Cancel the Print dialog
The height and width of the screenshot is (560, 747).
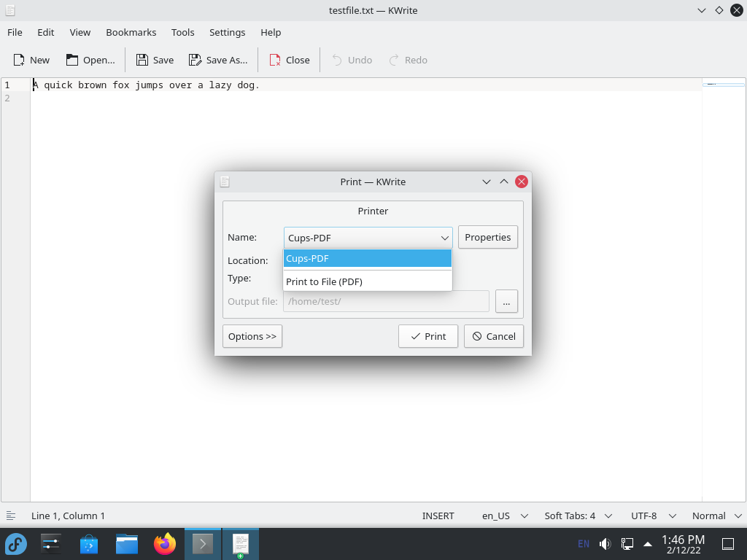pos(494,336)
